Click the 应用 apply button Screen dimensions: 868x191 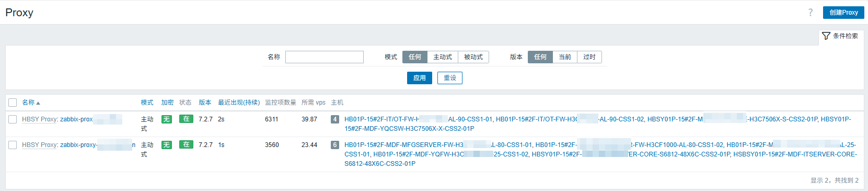coord(420,78)
